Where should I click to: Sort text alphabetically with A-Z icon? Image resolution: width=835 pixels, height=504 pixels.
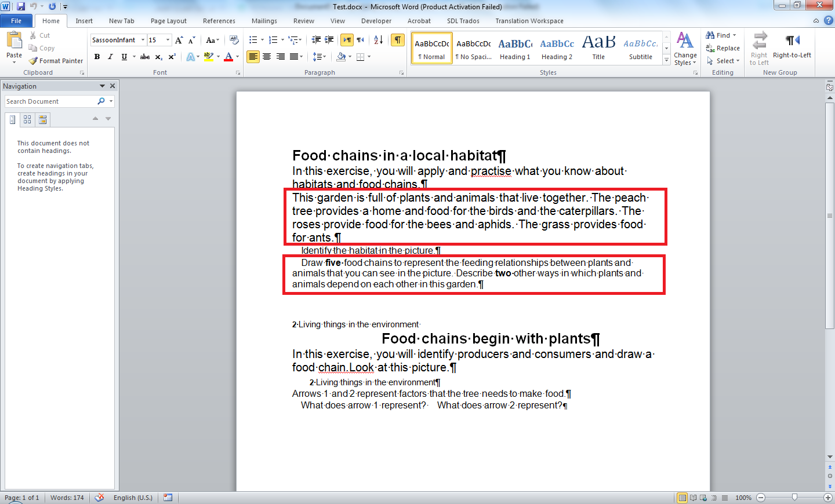click(378, 40)
